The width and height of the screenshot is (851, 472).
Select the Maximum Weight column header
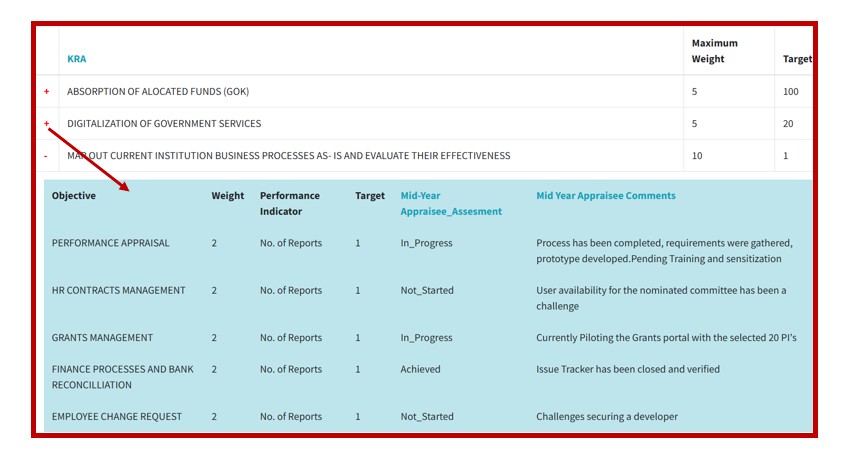click(x=714, y=51)
